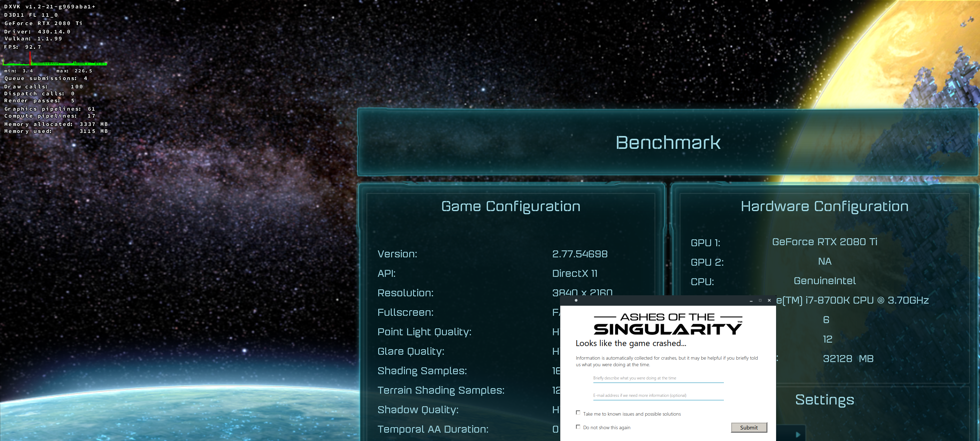
Task: Click the Ashes of the Singularity logo
Action: tap(668, 323)
